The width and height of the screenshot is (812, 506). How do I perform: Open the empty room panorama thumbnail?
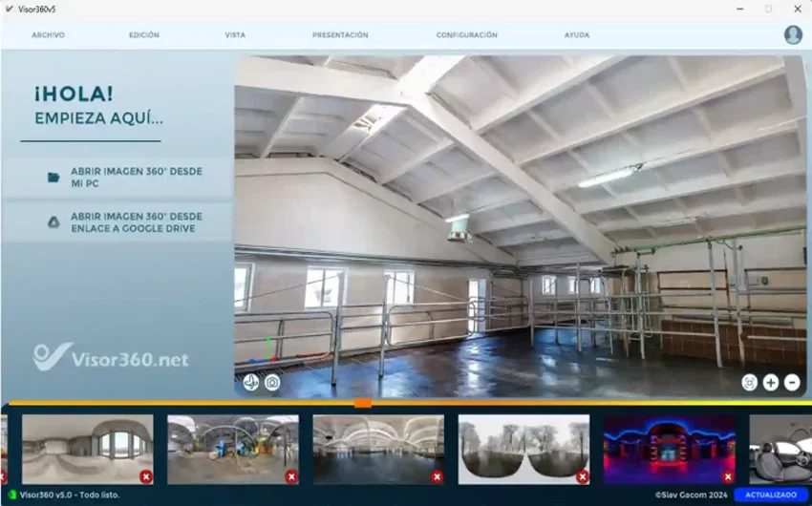click(88, 449)
